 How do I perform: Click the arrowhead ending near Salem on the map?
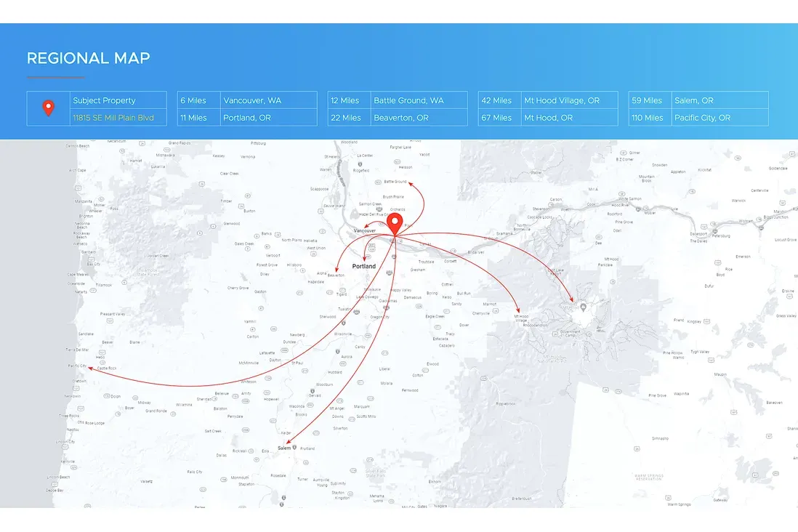point(289,441)
